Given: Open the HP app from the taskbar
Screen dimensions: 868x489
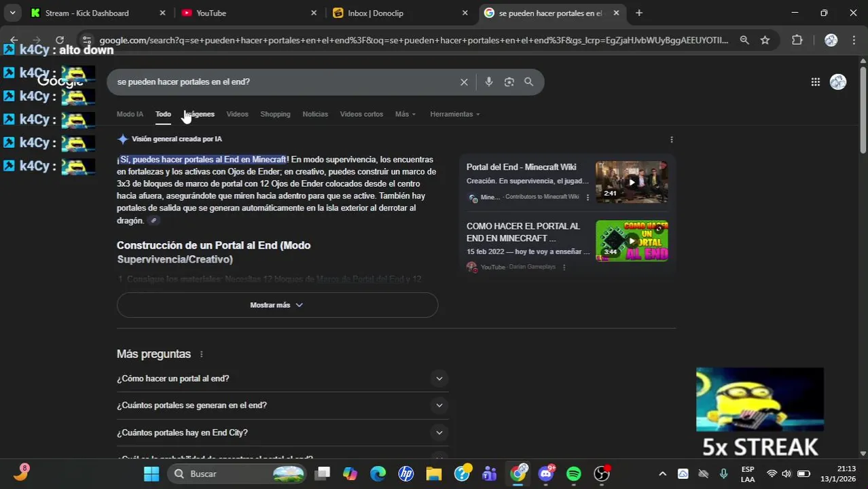Looking at the screenshot, I should click(406, 473).
